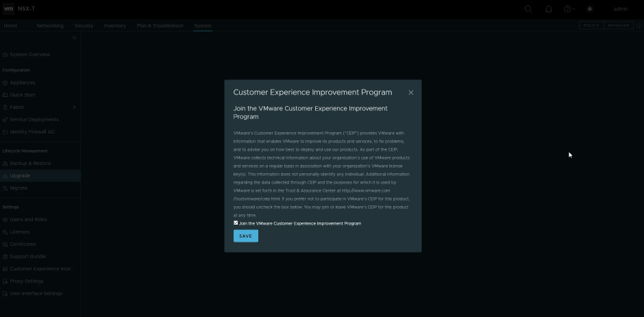Image resolution: width=644 pixels, height=317 pixels.
Task: Expand the help question mark menu
Action: point(568,9)
